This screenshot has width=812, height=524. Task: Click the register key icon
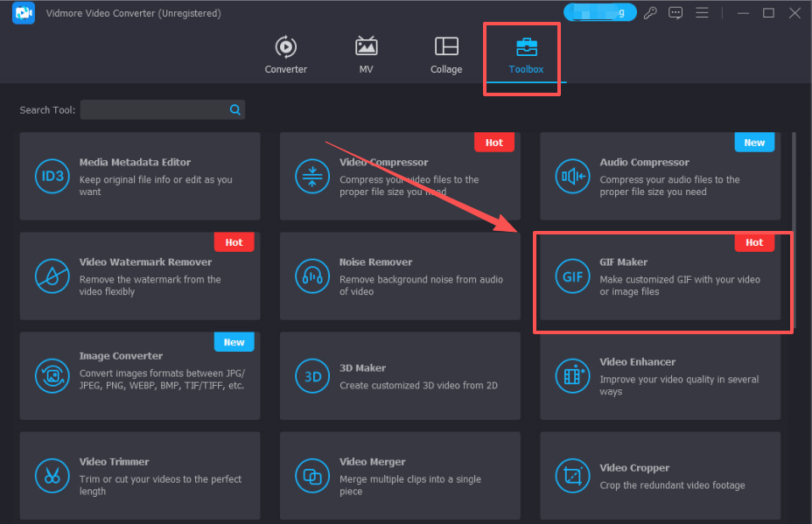[650, 13]
